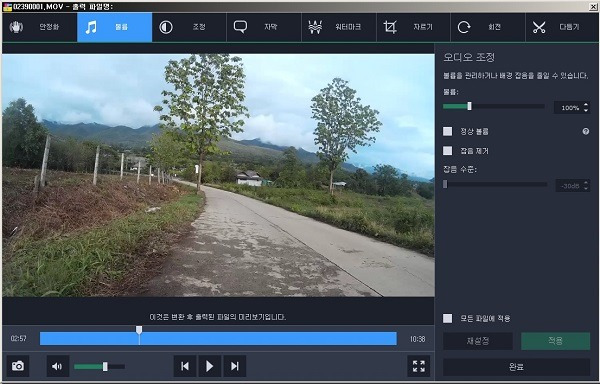Enable the 정상 볼륨 checkbox
This screenshot has height=384, width=600.
pyautogui.click(x=447, y=132)
